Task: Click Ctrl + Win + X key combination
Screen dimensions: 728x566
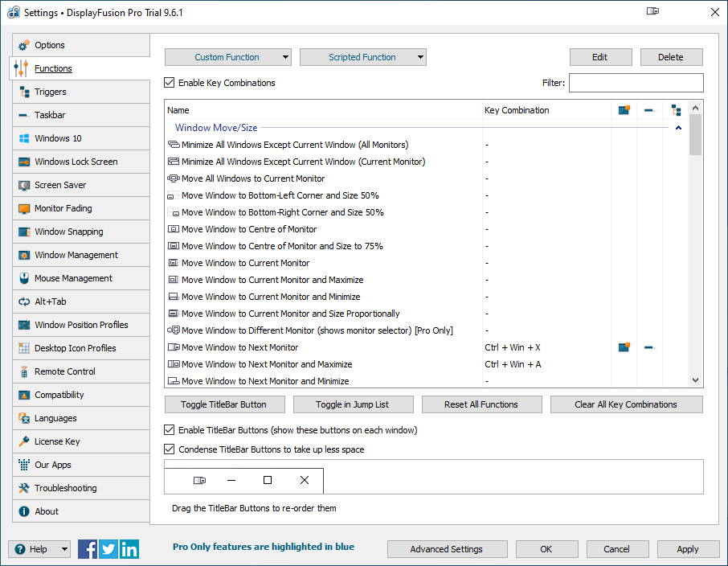Action: [x=513, y=347]
